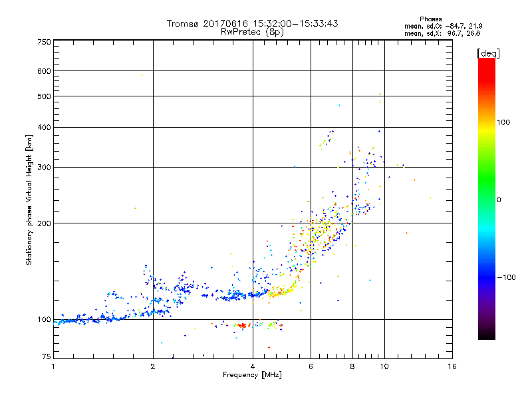
Task: Click the RwPretec (8p) subtitle
Action: [252, 32]
